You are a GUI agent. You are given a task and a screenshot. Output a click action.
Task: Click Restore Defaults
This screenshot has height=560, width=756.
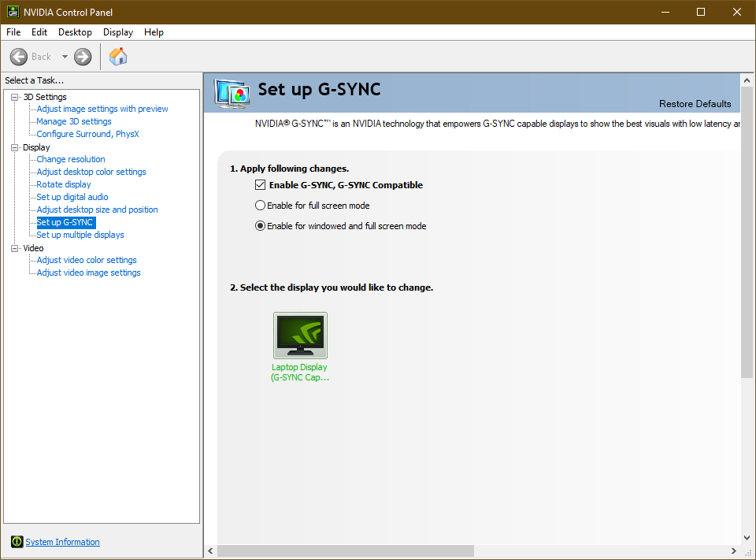tap(695, 104)
